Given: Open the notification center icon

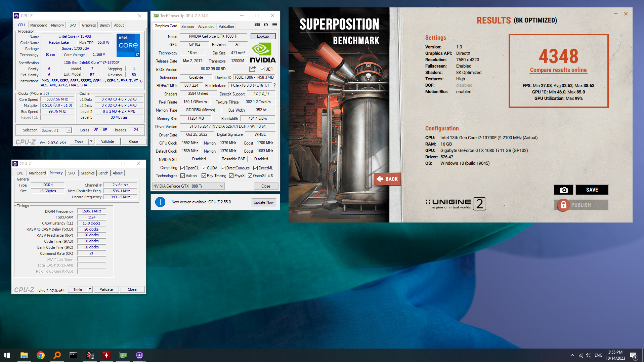Looking at the screenshot, I should coord(634,356).
